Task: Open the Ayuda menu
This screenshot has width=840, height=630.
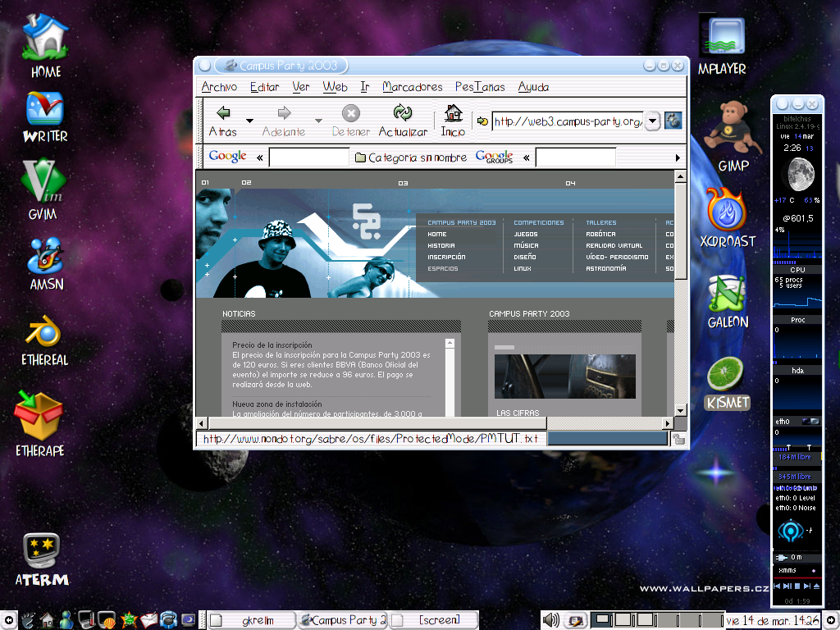Action: pos(533,87)
